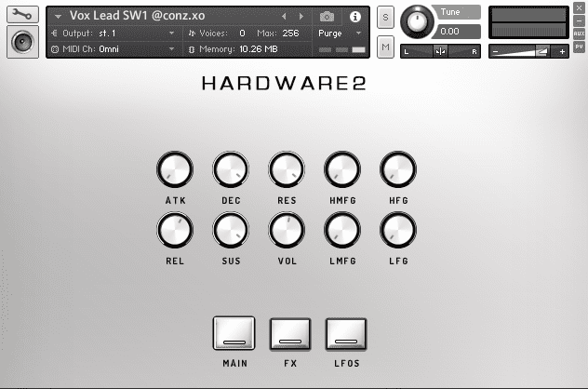Switch to the MAIN page
The width and height of the screenshot is (588, 389).
pos(234,333)
